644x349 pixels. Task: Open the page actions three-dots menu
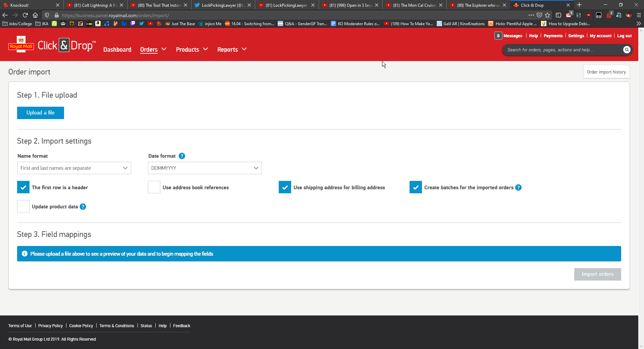coord(531,15)
